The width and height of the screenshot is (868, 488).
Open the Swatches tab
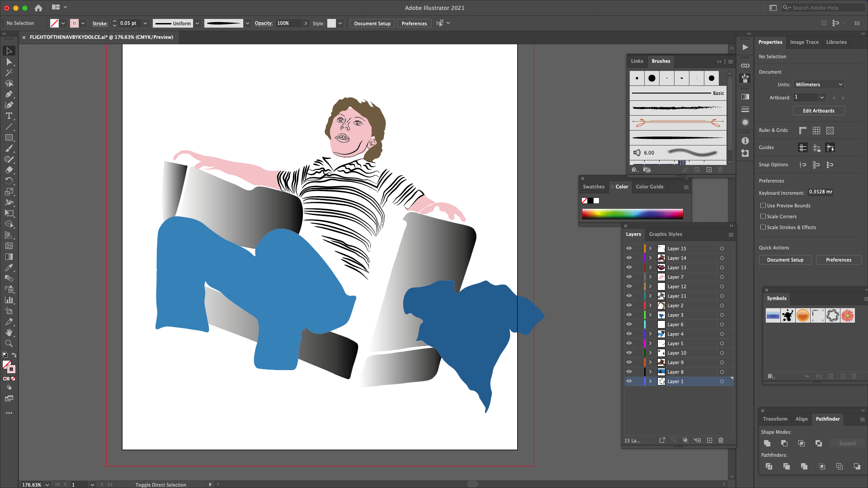click(x=594, y=187)
